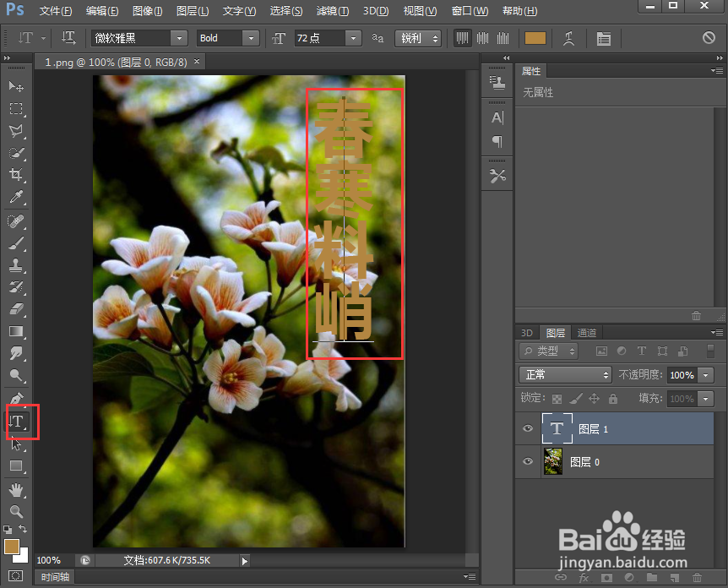Toggle pixel layer filter
The height and width of the screenshot is (588, 728).
pos(601,351)
